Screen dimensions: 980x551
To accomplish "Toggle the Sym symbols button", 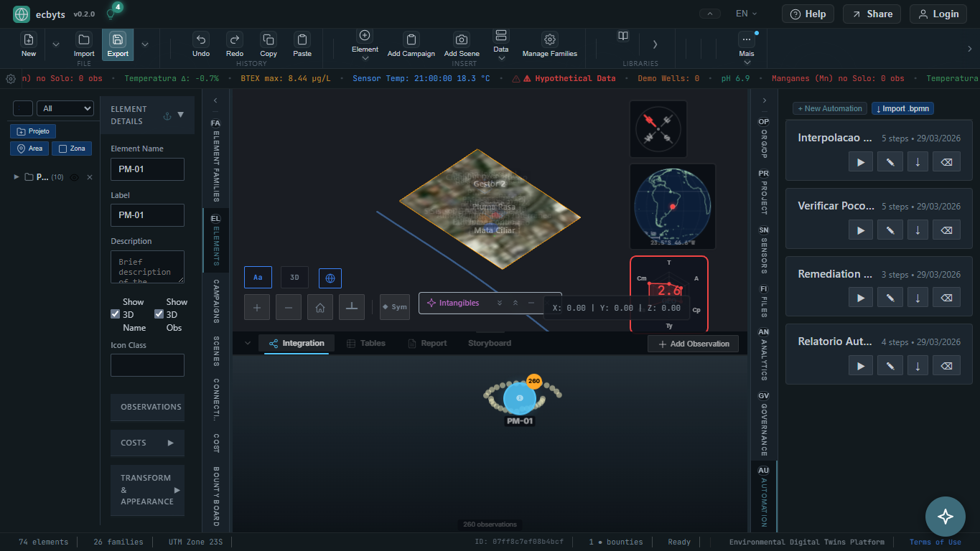I will (x=395, y=307).
